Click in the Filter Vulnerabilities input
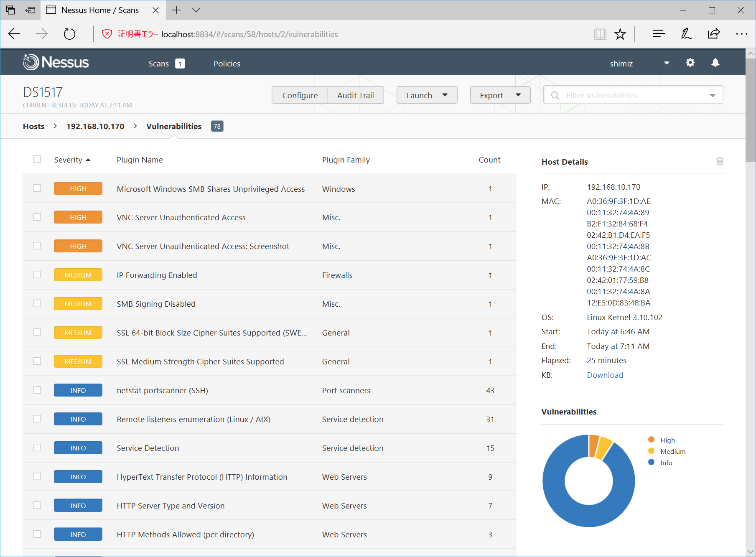756x557 pixels. (x=633, y=95)
